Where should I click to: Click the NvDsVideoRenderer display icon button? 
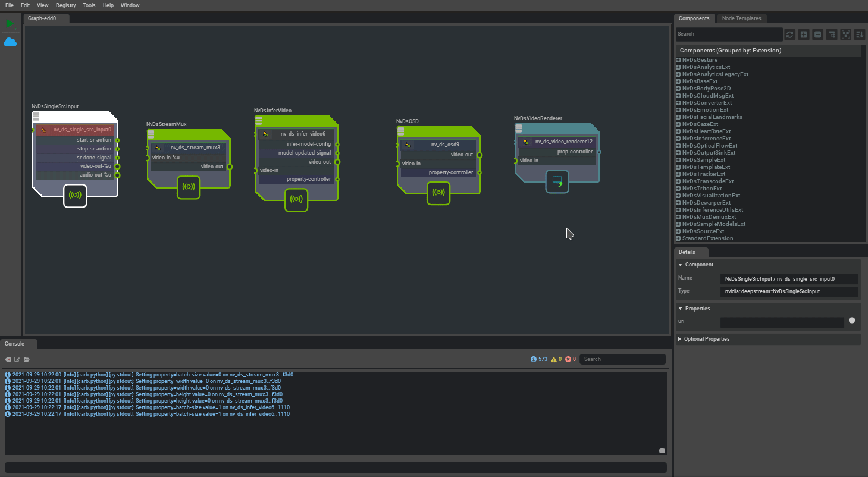click(557, 181)
